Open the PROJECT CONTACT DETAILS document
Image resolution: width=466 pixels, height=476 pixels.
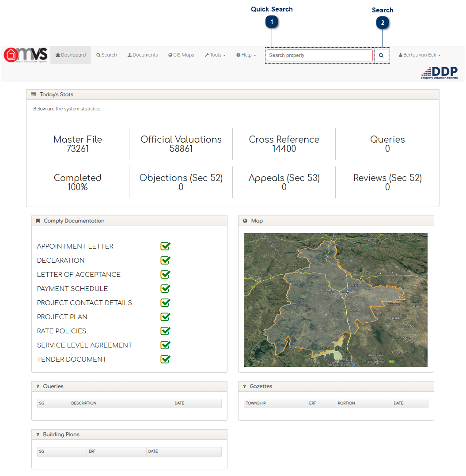click(x=84, y=302)
